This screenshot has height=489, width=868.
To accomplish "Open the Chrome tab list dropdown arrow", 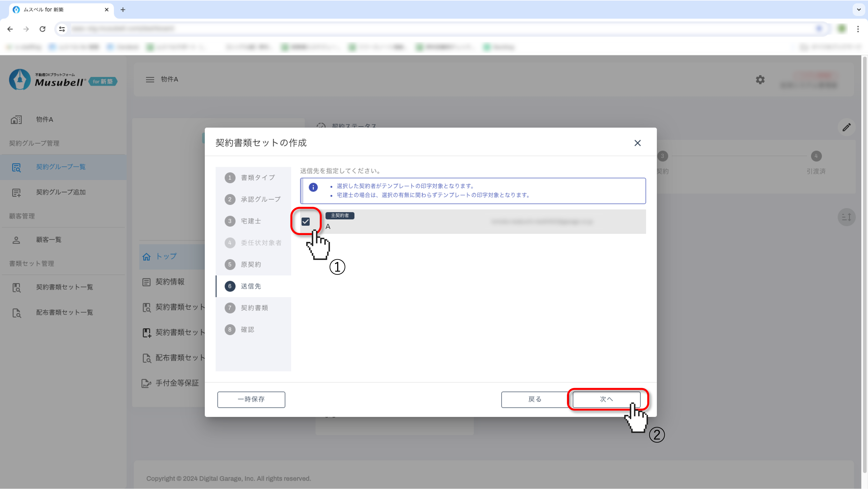I will pos(859,9).
